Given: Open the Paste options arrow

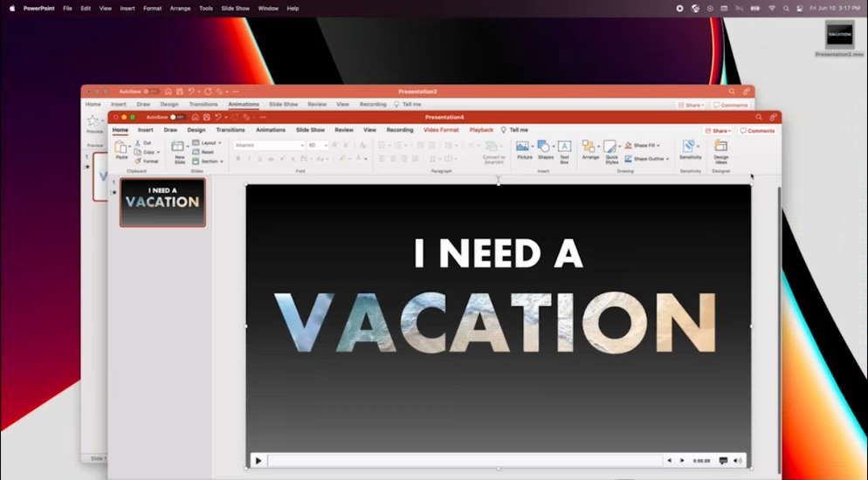Looking at the screenshot, I should click(129, 147).
